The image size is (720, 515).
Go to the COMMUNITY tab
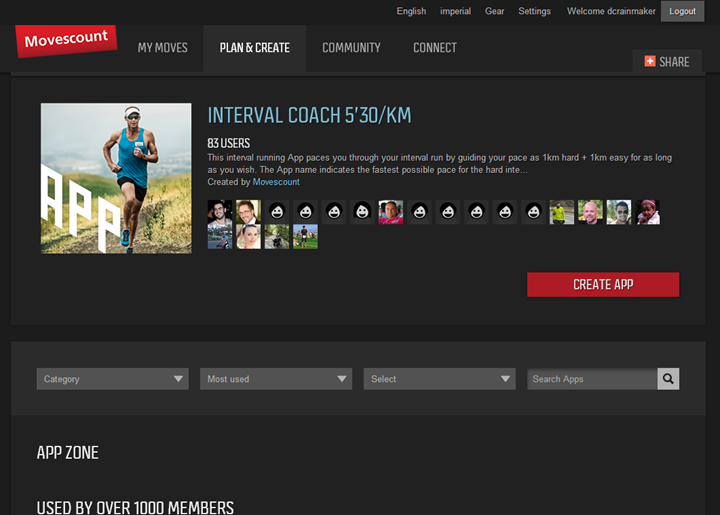point(351,48)
